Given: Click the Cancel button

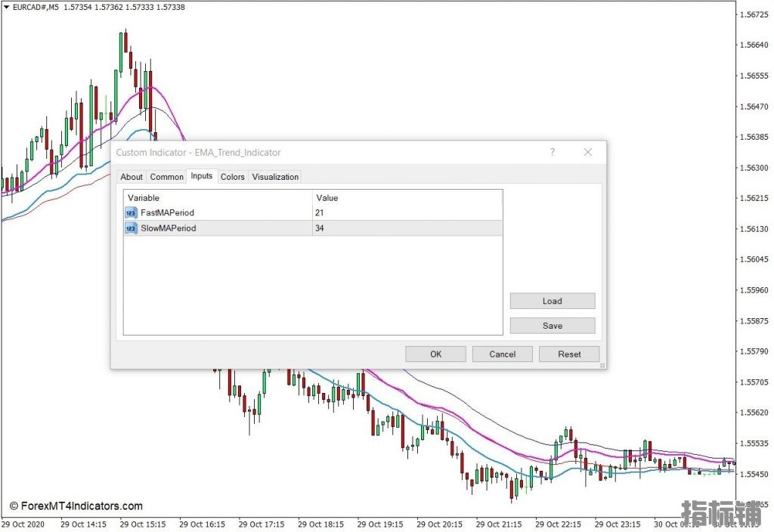Looking at the screenshot, I should tap(502, 354).
